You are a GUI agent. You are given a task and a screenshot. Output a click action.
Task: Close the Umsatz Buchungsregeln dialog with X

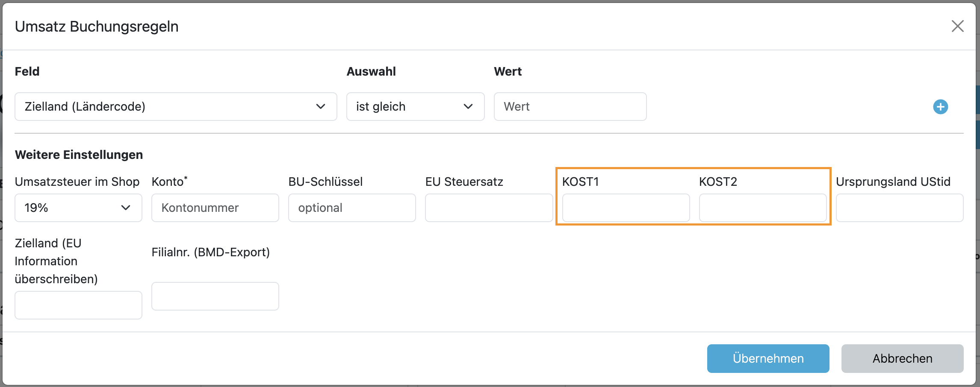[957, 26]
